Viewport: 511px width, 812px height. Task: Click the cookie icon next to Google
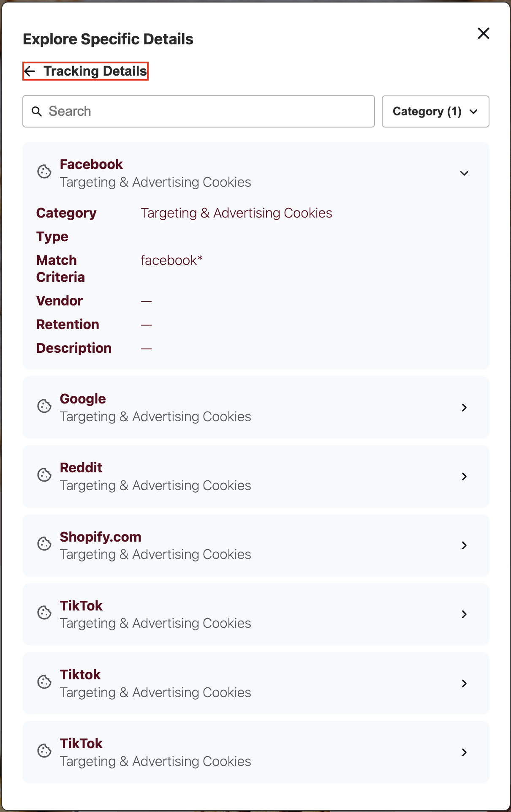click(x=44, y=406)
